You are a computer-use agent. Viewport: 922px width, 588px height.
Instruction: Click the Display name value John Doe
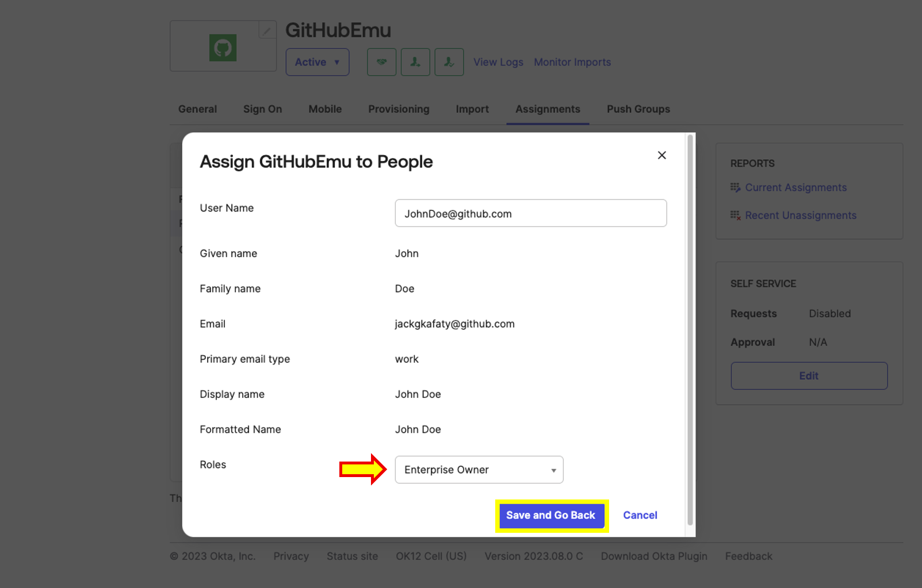click(418, 394)
